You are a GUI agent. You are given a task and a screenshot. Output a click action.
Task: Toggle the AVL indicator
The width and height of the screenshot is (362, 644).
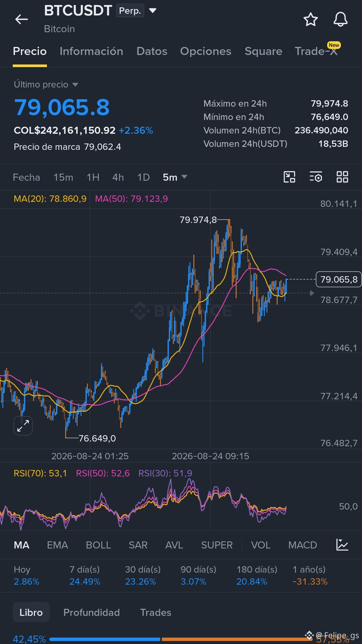click(174, 545)
